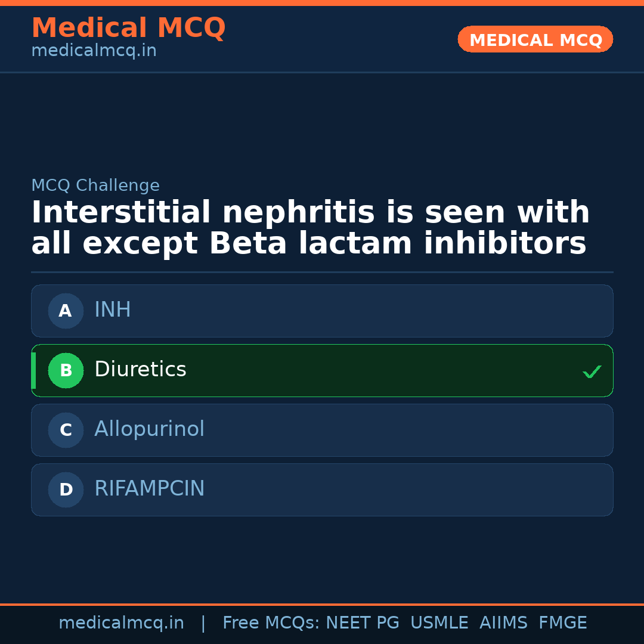Click the Interstitial nephritis question text
The image size is (644, 644).
point(310,228)
